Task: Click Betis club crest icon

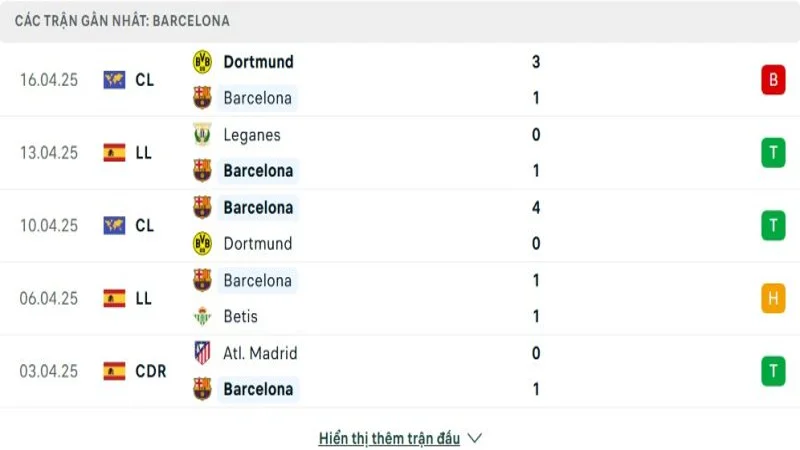Action: (x=202, y=316)
